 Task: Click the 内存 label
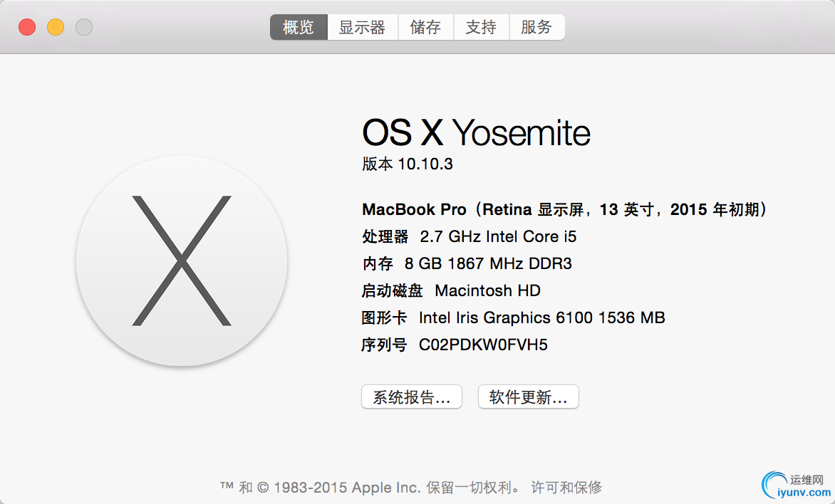pyautogui.click(x=378, y=263)
